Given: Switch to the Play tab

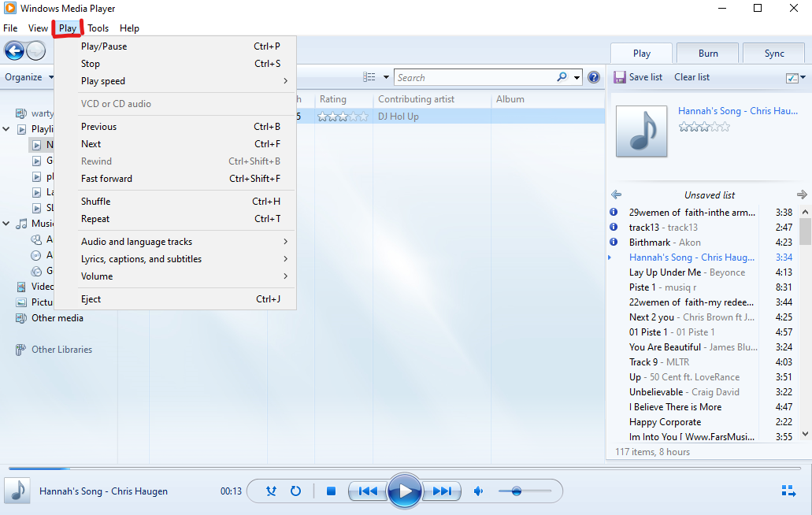Looking at the screenshot, I should [x=642, y=54].
